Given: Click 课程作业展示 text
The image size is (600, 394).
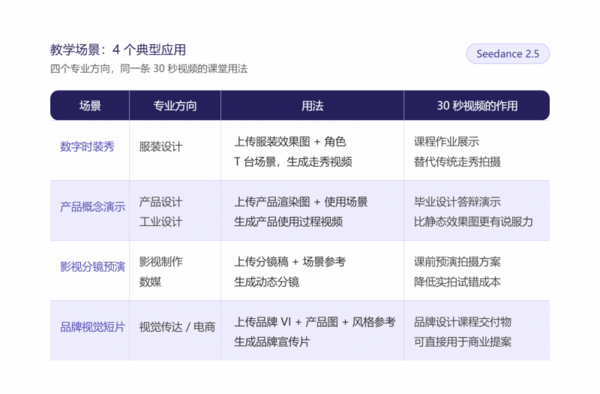Looking at the screenshot, I should pyautogui.click(x=446, y=142).
